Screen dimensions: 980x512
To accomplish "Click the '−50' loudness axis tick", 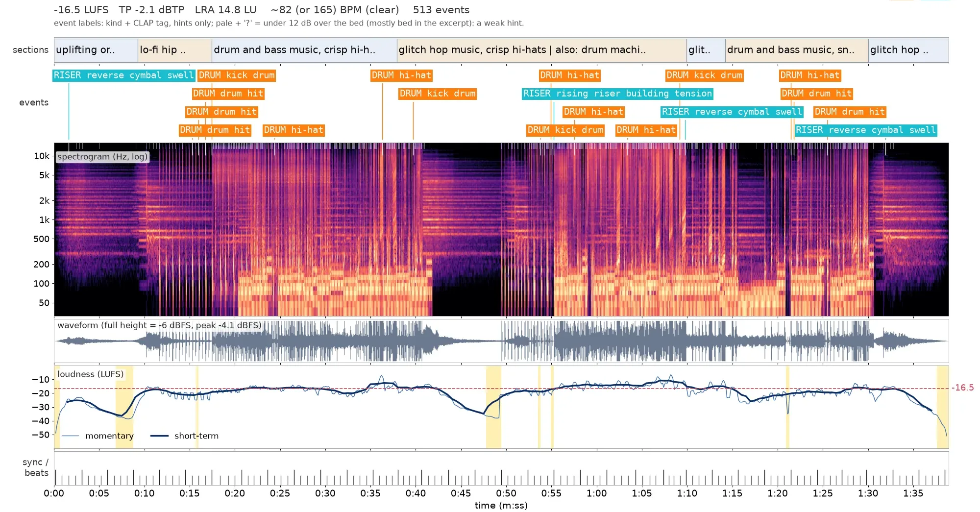I will tap(41, 435).
